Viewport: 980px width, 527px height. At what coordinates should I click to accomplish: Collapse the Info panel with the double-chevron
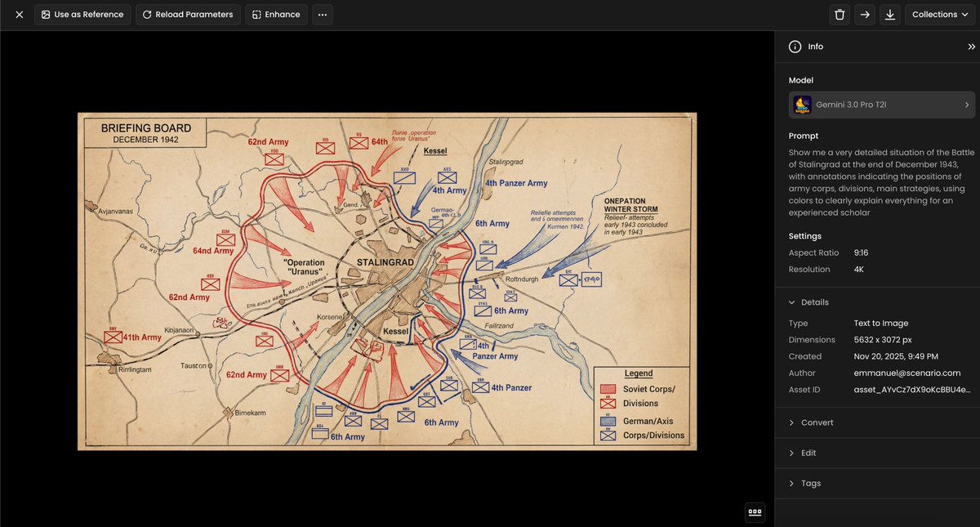969,47
